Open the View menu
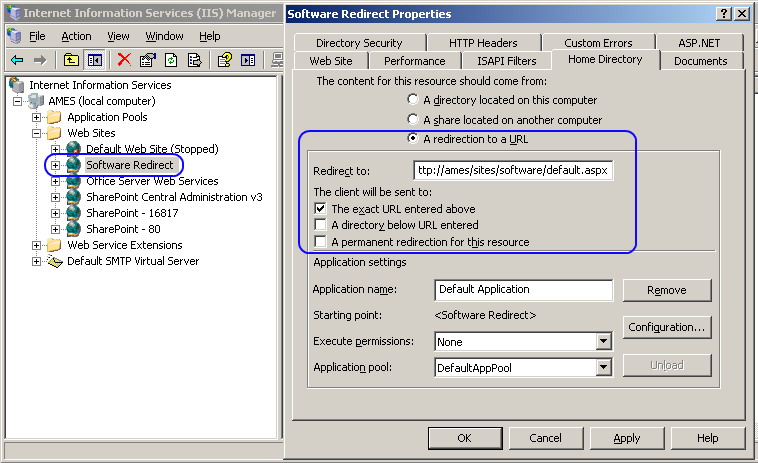Image resolution: width=758 pixels, height=463 pixels. (x=118, y=36)
